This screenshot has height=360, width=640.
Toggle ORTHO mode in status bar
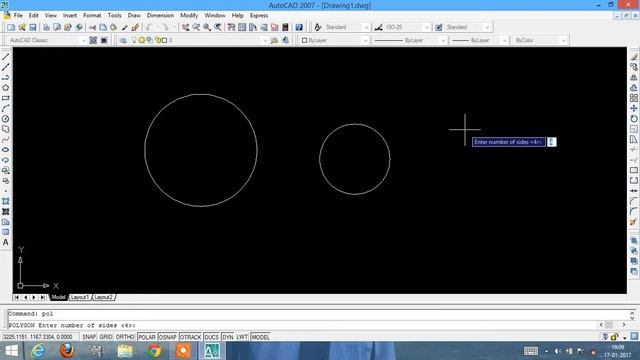click(125, 337)
